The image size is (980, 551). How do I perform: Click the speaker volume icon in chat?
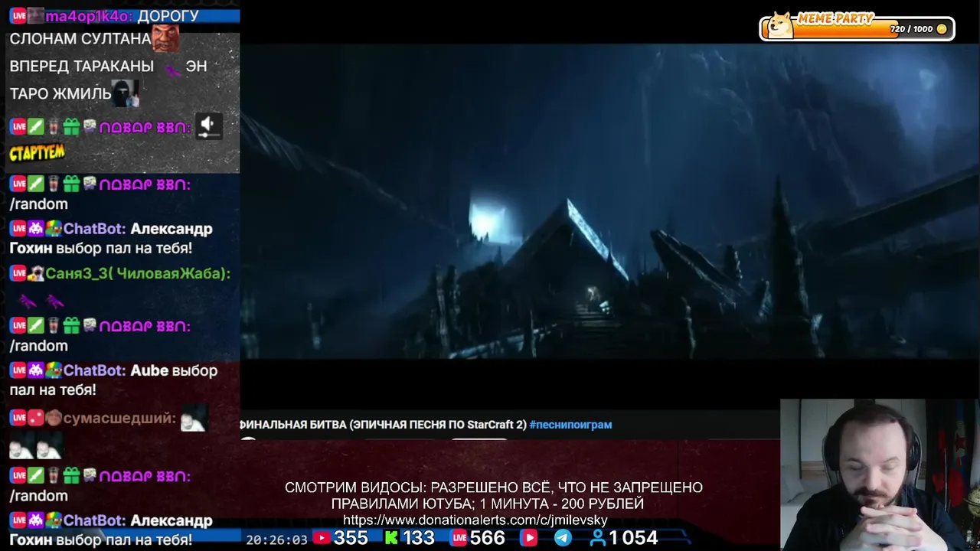point(207,126)
